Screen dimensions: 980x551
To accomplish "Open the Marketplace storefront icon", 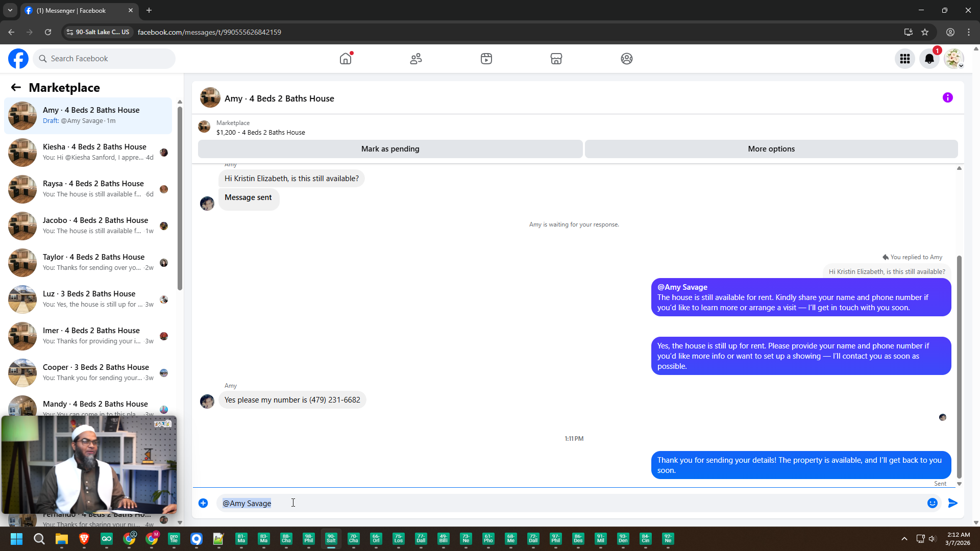I will tap(556, 59).
